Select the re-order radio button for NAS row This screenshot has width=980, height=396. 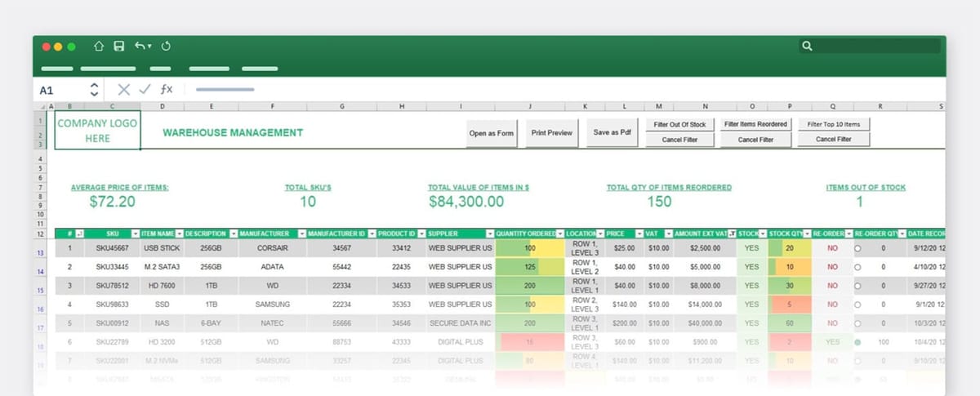(857, 323)
